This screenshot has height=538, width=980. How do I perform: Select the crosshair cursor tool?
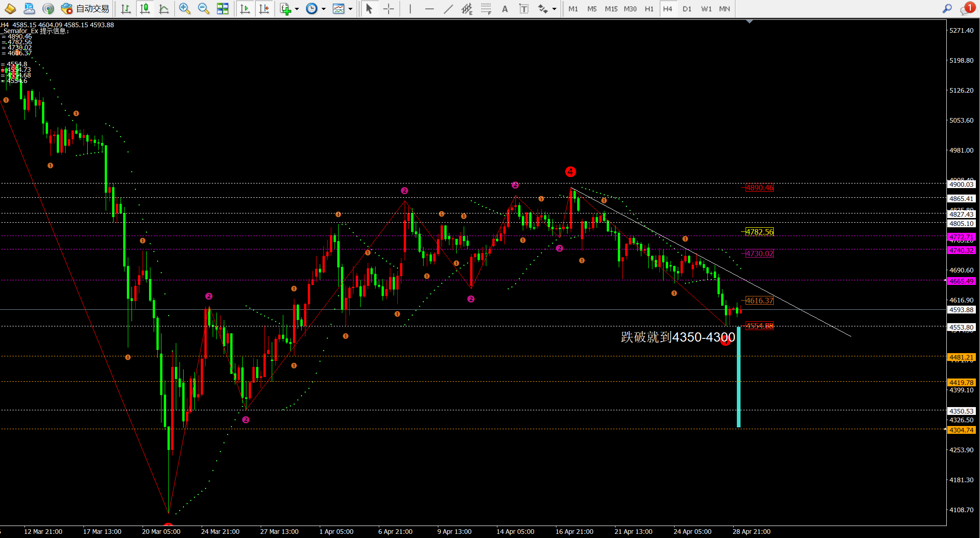pos(388,9)
